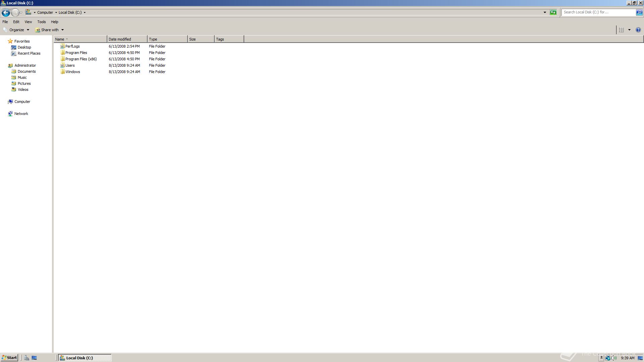Change view with the views icon

(621, 30)
